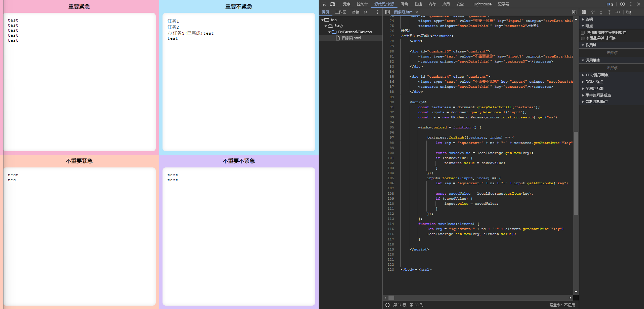Click the deactivate breakpoints icon
This screenshot has height=309, width=644.
pyautogui.click(x=629, y=12)
